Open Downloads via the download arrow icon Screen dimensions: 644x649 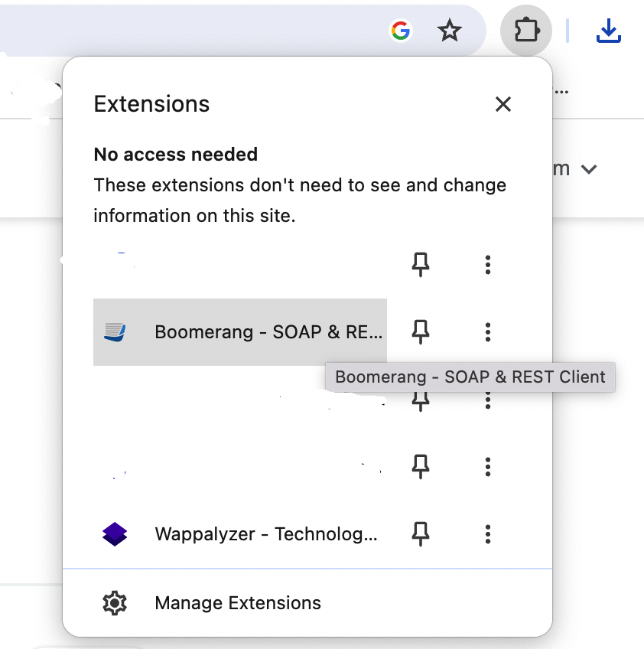click(608, 31)
